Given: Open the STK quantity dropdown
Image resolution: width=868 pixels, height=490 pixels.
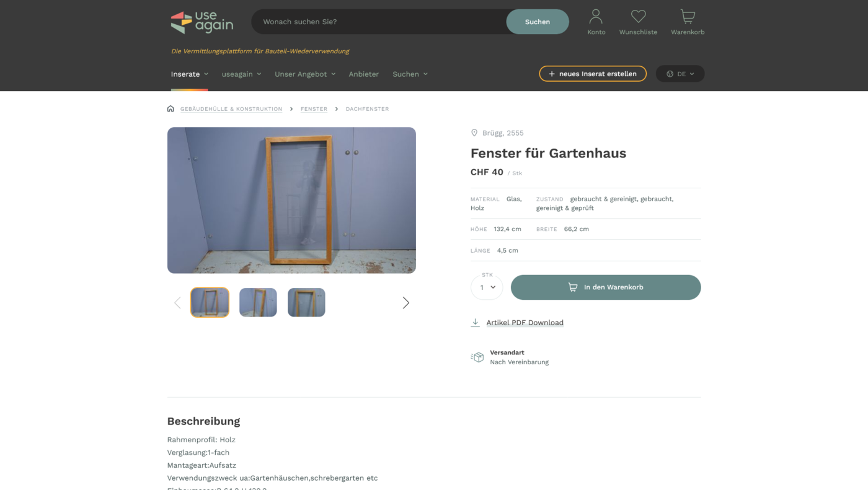Looking at the screenshot, I should [x=487, y=287].
